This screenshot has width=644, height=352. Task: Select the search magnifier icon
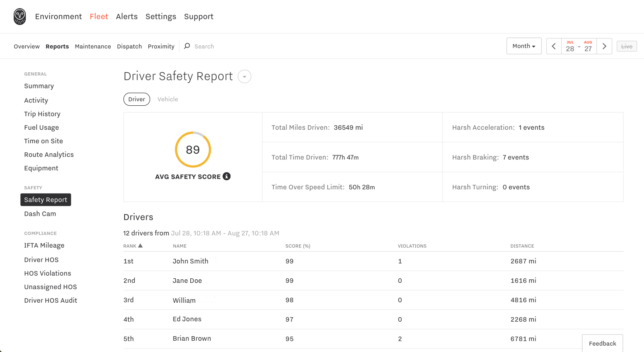[187, 46]
